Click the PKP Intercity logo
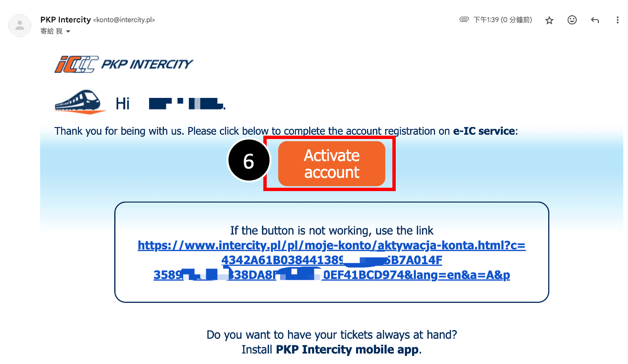 click(x=124, y=64)
